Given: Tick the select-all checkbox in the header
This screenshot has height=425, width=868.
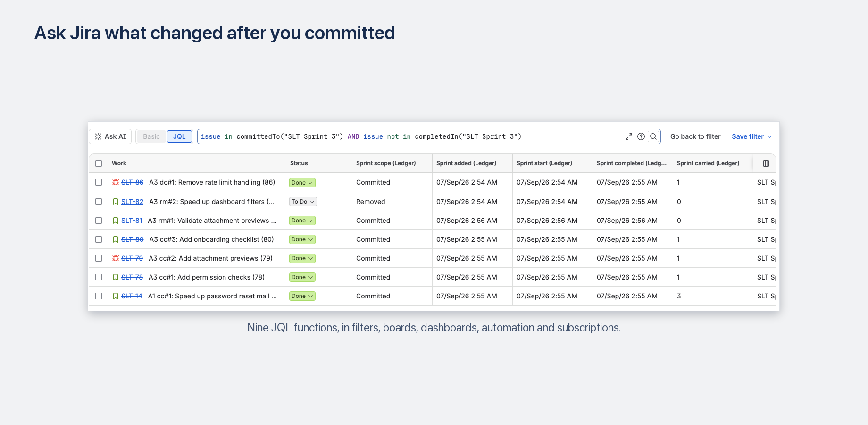Looking at the screenshot, I should [99, 163].
